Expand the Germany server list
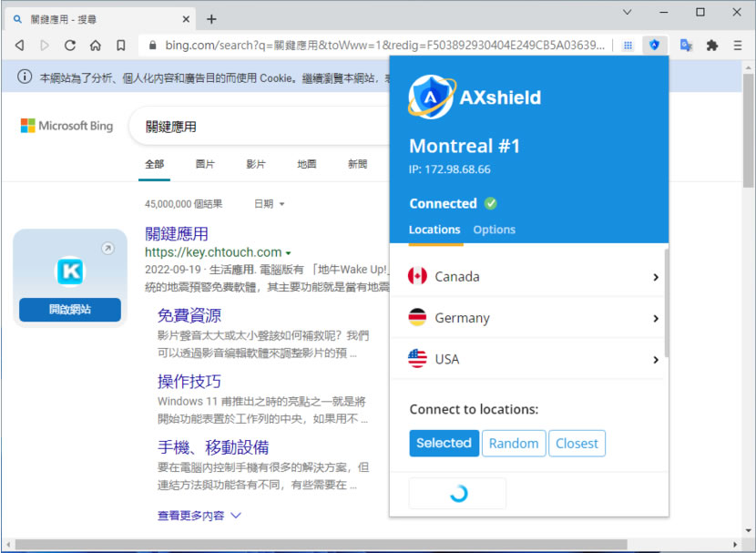Screen dimensions: 756x553 point(656,319)
